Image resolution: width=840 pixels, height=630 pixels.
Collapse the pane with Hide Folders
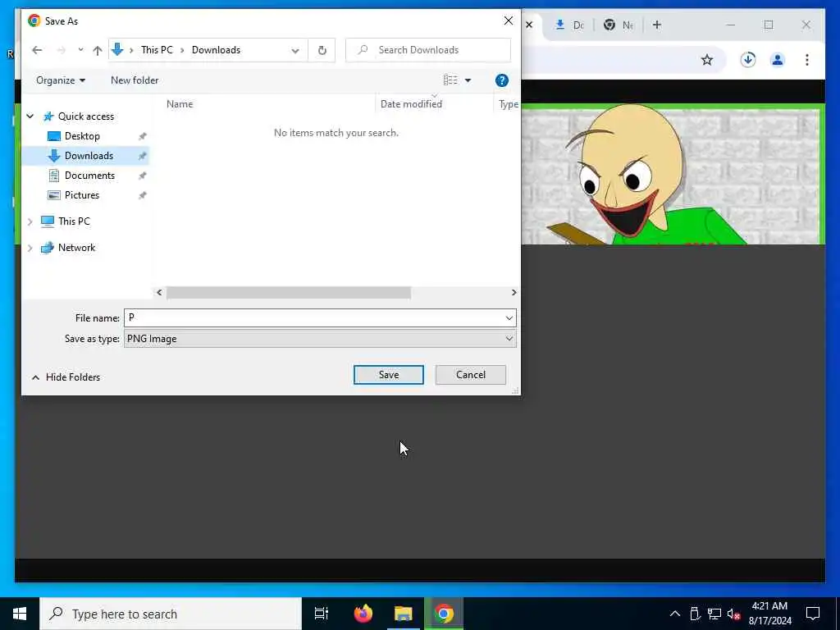click(66, 377)
